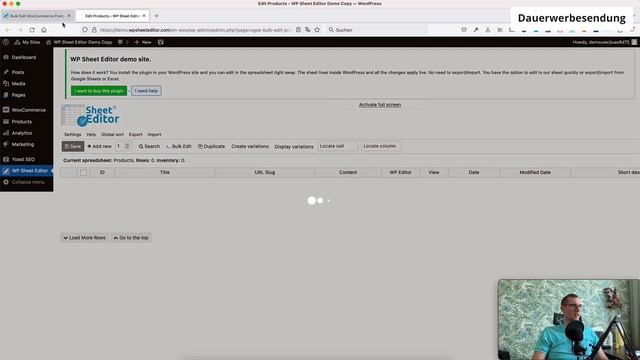Click the Bulk Edit toolbar button
The width and height of the screenshot is (640, 360).
pos(178,147)
